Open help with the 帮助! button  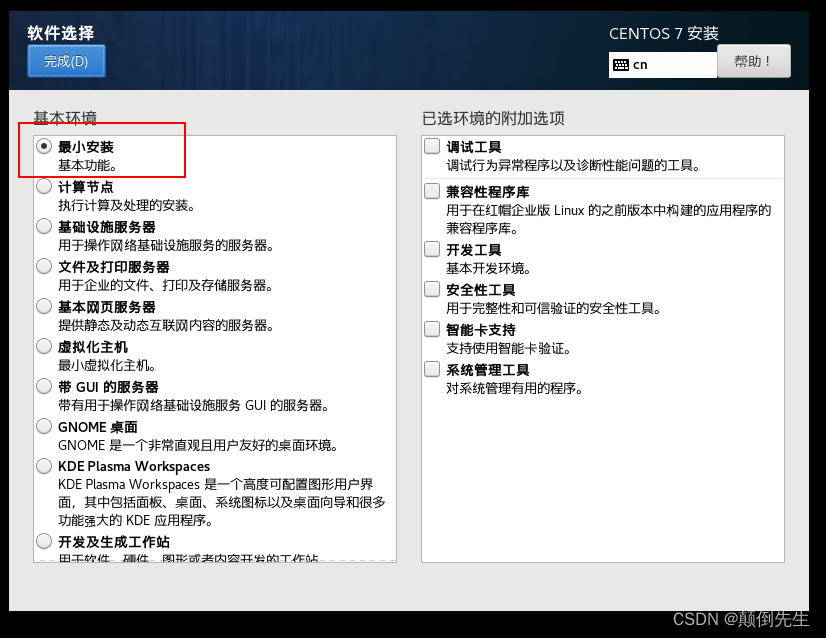753,61
